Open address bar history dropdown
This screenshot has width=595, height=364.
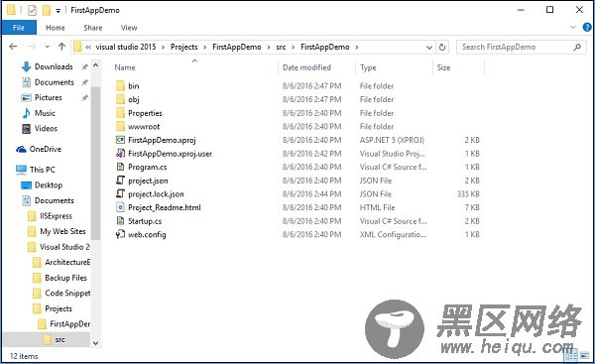pyautogui.click(x=429, y=47)
